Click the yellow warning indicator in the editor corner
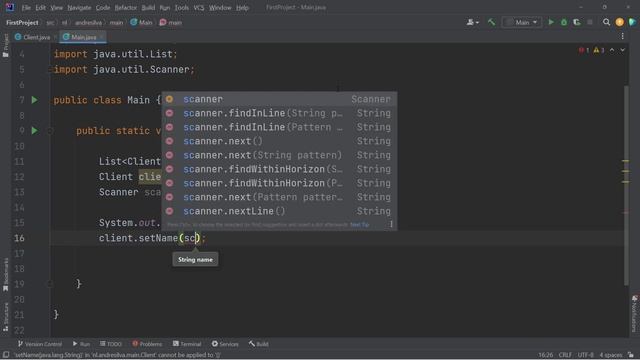The image size is (640, 360). [599, 50]
